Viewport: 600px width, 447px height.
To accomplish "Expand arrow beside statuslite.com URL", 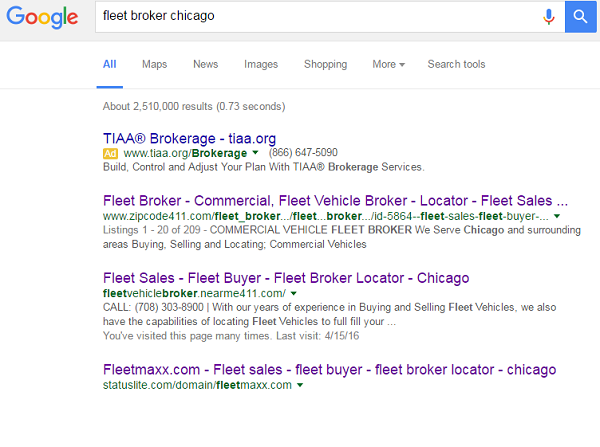I will tap(299, 385).
